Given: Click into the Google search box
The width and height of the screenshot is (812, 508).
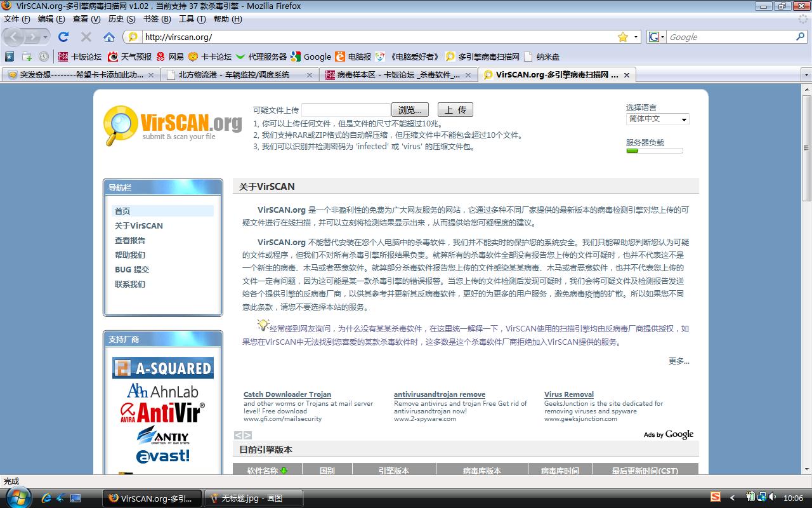Looking at the screenshot, I should (730, 37).
